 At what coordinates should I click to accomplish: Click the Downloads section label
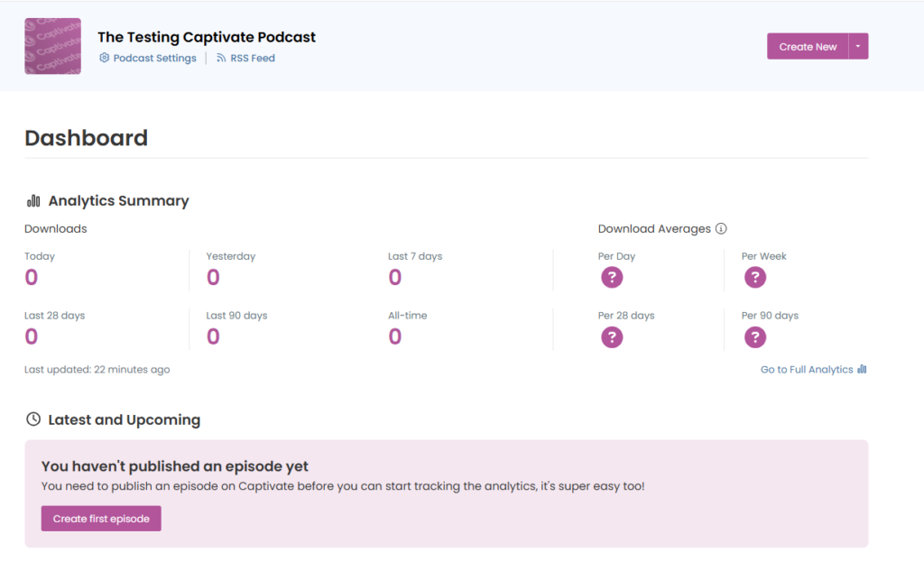click(x=55, y=228)
